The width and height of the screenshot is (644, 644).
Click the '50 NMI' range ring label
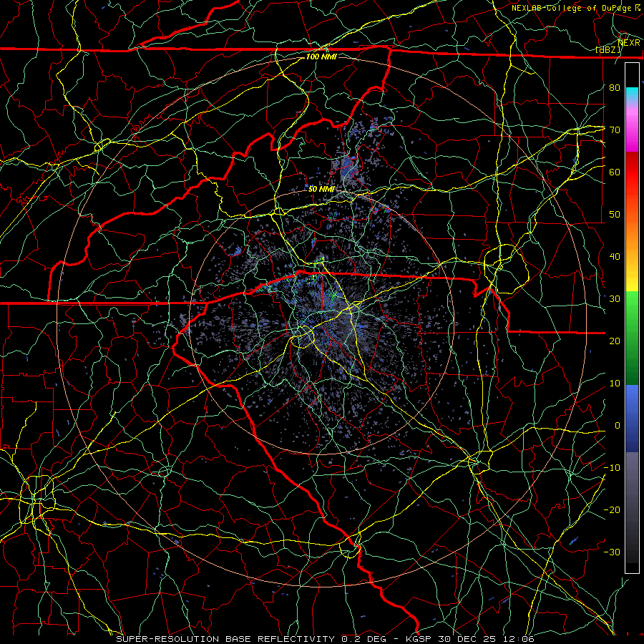coord(321,189)
